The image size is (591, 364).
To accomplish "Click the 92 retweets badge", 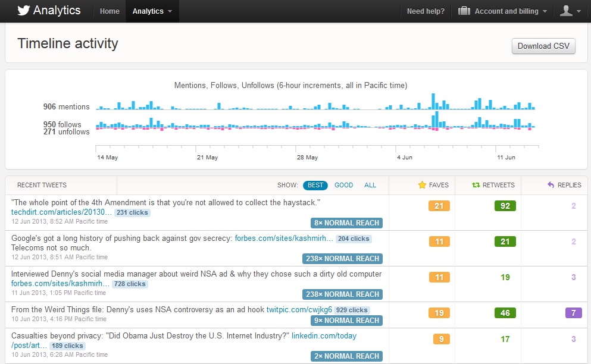I will point(505,206).
